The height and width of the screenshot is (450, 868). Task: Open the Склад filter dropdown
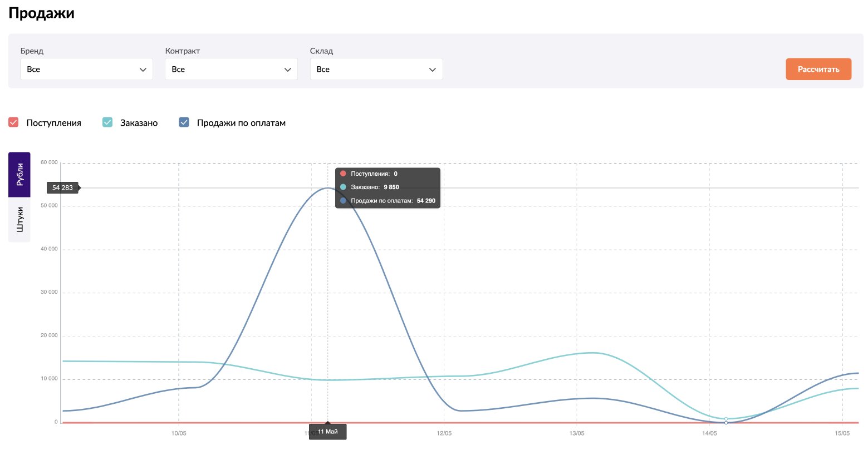[x=376, y=70]
